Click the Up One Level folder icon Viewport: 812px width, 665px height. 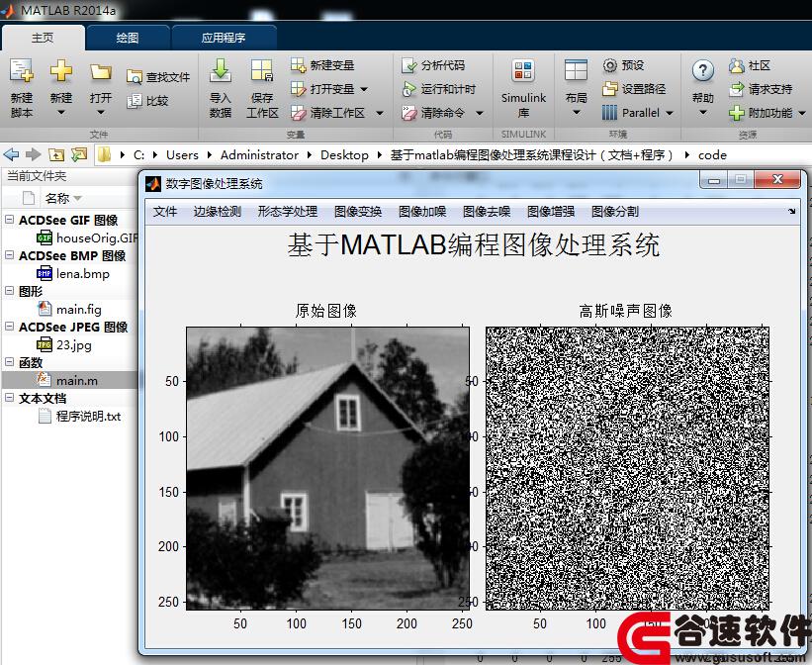coord(56,154)
